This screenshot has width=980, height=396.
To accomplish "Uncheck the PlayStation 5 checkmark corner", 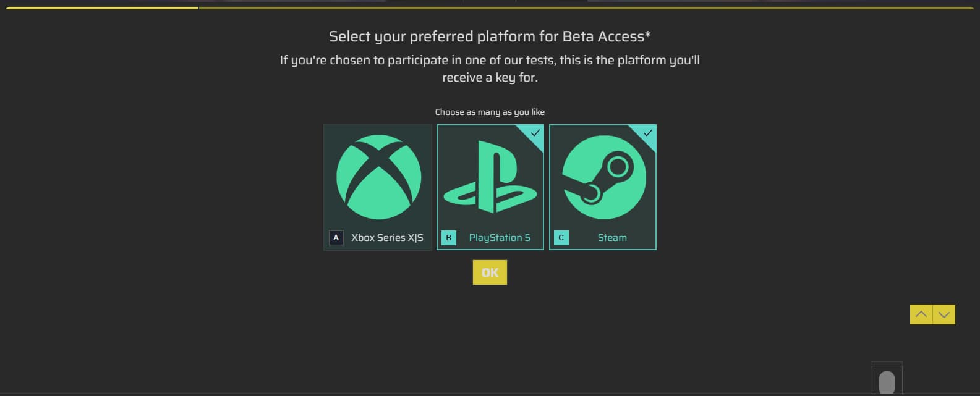I will (x=535, y=133).
